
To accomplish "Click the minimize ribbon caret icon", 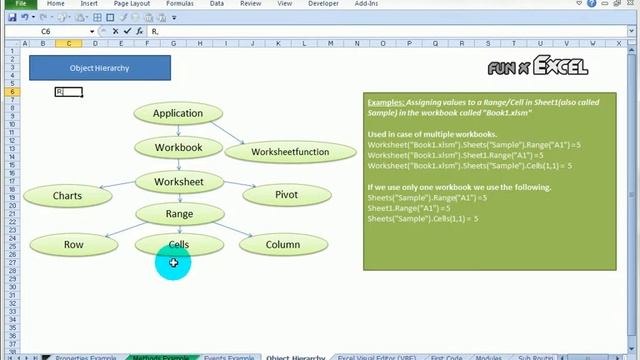I will point(579,3).
